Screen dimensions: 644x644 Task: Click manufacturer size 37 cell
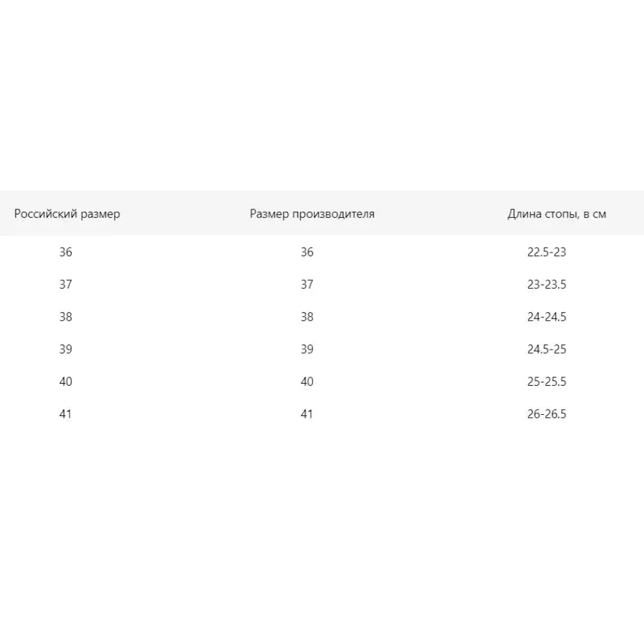click(307, 285)
